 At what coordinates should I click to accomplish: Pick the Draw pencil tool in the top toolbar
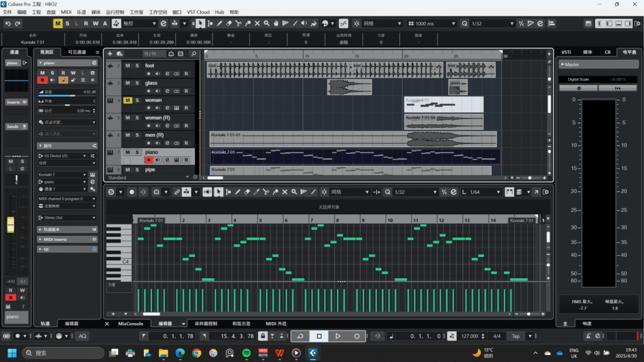(219, 23)
